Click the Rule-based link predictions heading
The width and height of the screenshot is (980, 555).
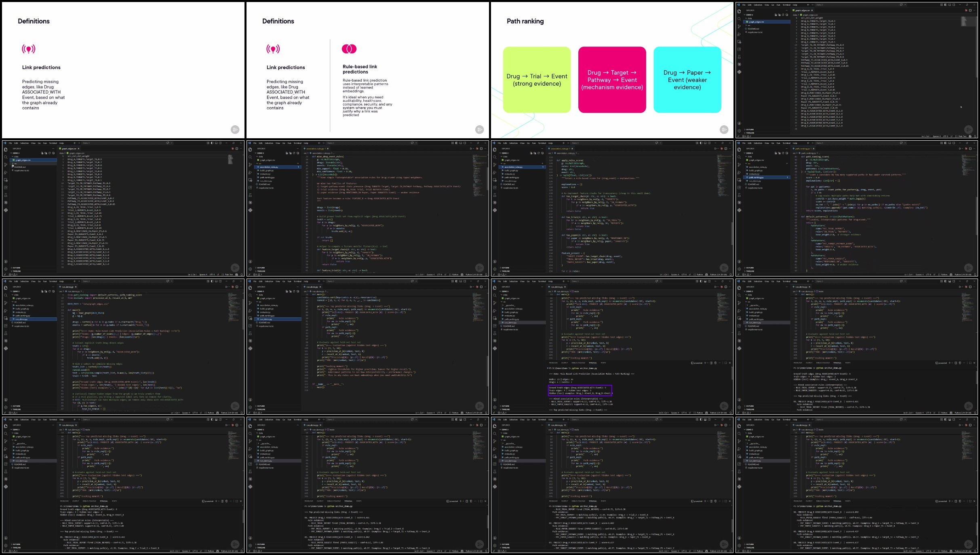pyautogui.click(x=360, y=69)
